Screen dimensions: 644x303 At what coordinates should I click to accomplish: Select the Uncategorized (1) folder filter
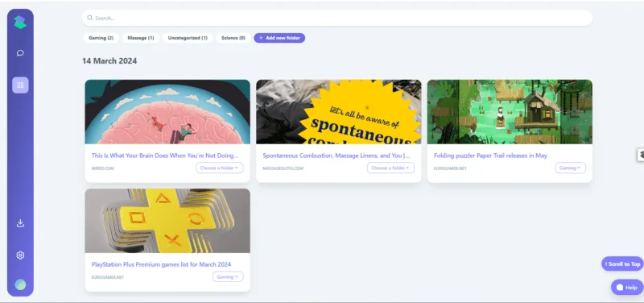[188, 38]
